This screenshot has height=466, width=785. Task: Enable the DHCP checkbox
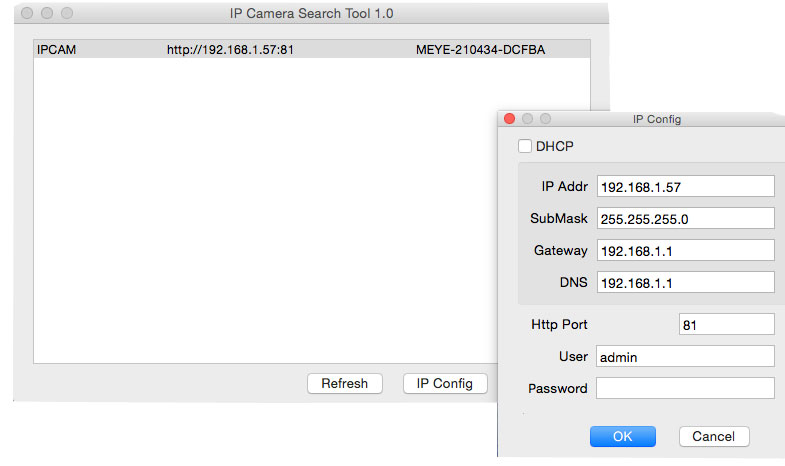point(525,146)
